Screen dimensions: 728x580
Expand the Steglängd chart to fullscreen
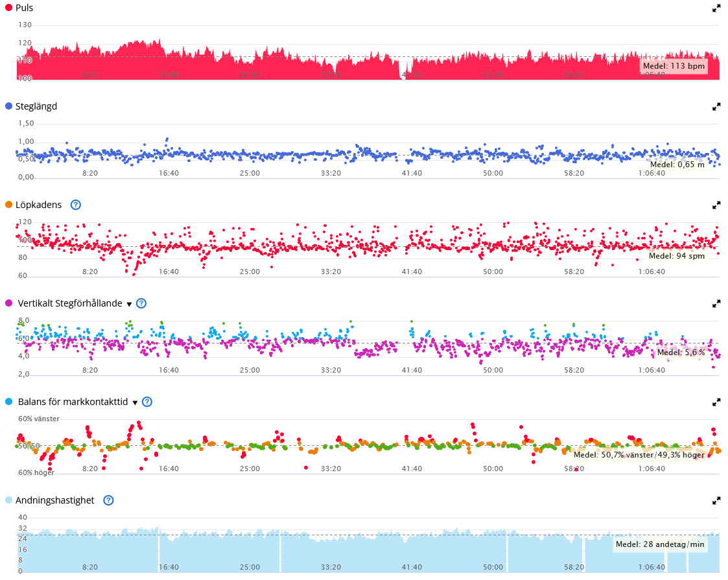pyautogui.click(x=716, y=107)
